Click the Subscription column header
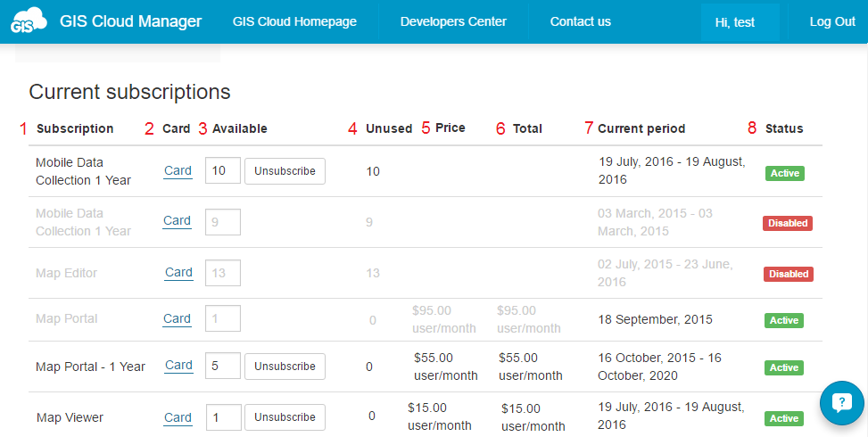 [x=75, y=128]
